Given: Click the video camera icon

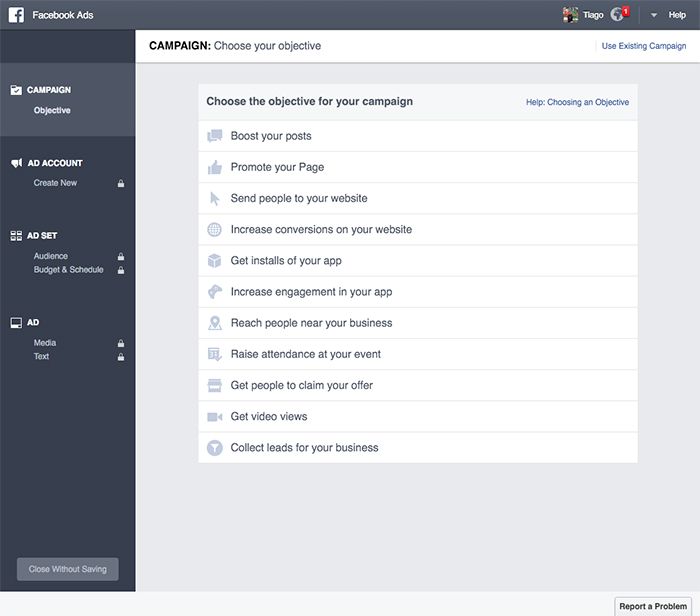Looking at the screenshot, I should pos(215,417).
